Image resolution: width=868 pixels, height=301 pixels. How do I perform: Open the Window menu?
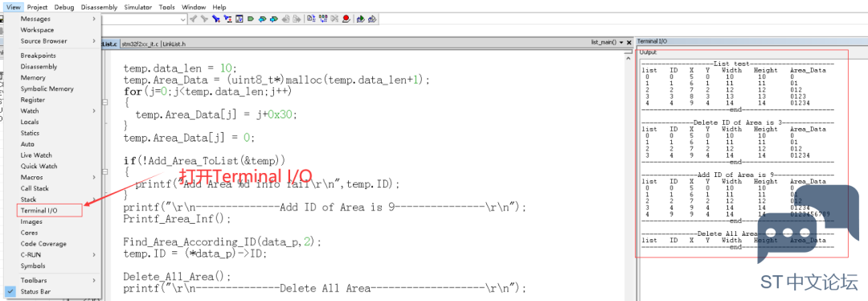194,7
